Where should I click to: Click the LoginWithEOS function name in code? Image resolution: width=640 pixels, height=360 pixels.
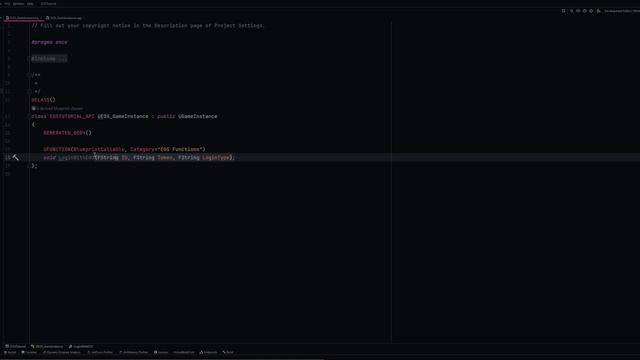[76, 158]
